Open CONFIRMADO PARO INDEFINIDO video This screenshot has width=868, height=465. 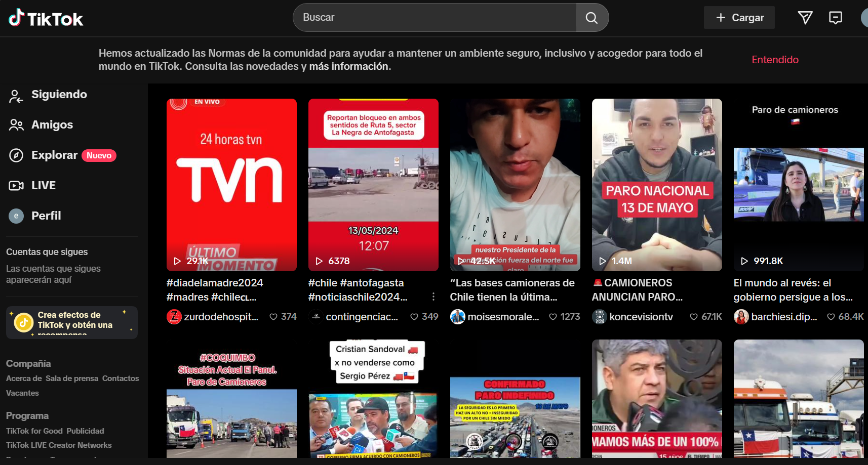click(515, 399)
